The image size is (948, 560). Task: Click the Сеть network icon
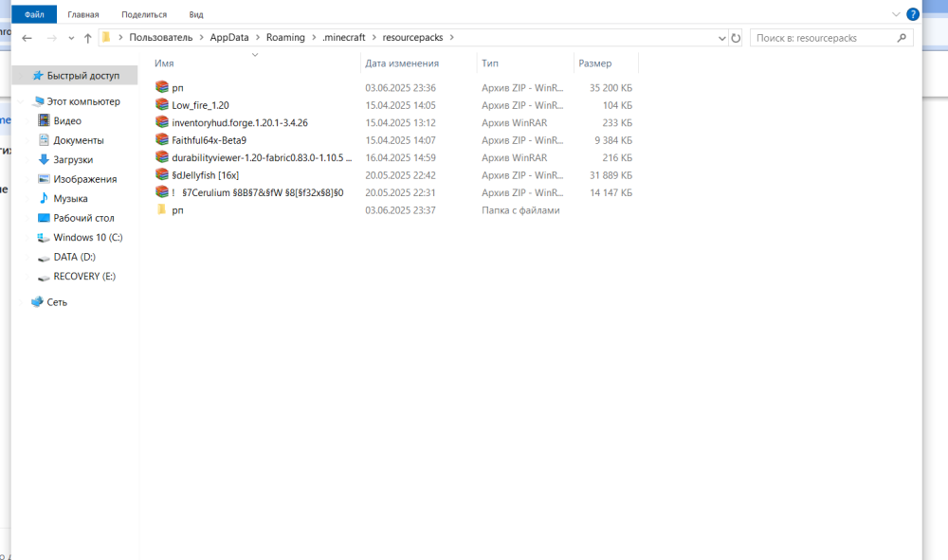click(38, 301)
